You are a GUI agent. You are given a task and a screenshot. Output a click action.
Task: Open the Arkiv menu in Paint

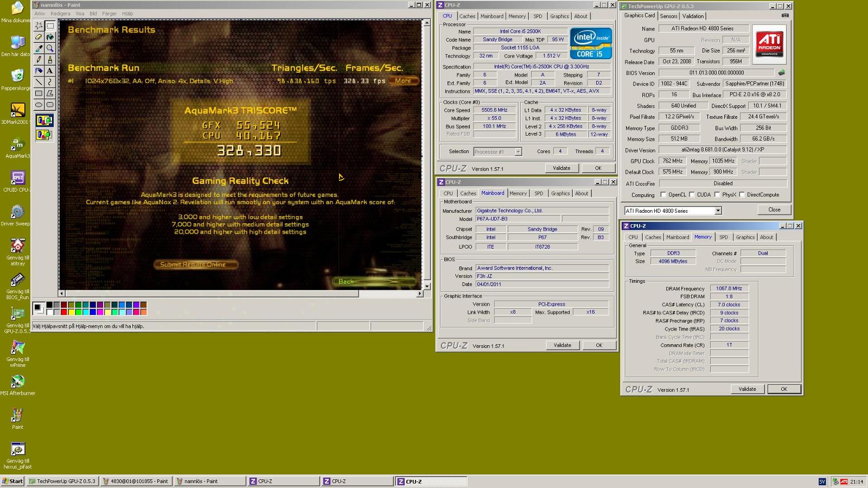pos(40,14)
